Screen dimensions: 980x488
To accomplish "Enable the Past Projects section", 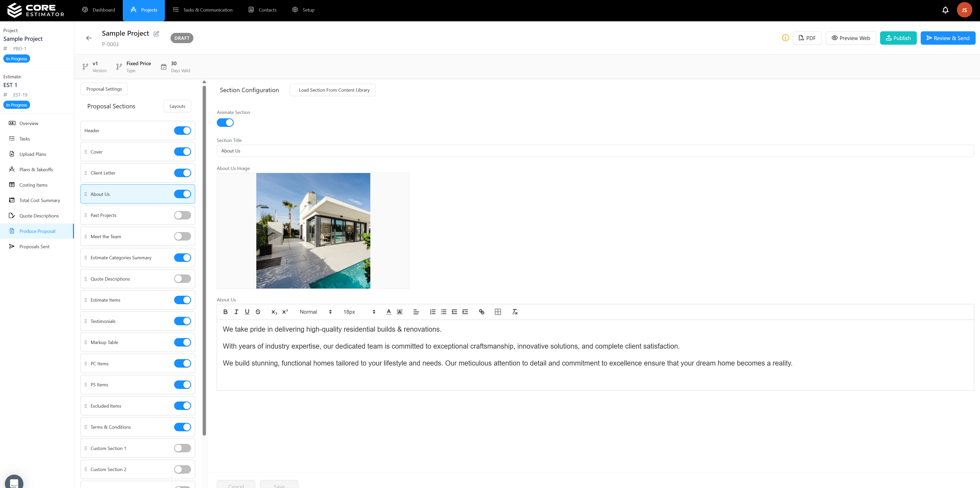I will [183, 215].
